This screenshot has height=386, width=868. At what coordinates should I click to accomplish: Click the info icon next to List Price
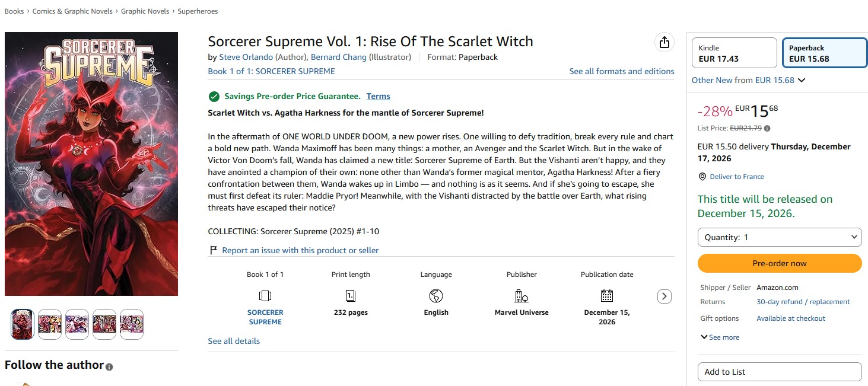click(x=767, y=128)
